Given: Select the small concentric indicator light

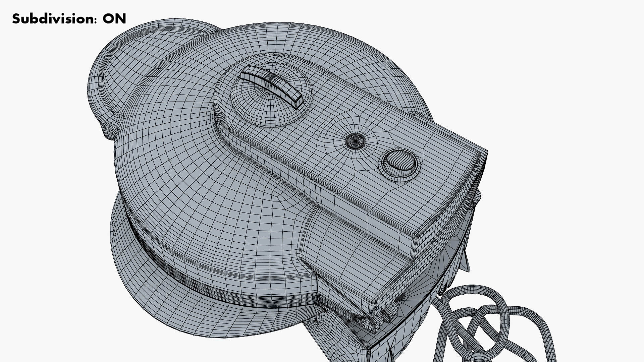Looking at the screenshot, I should tap(355, 141).
